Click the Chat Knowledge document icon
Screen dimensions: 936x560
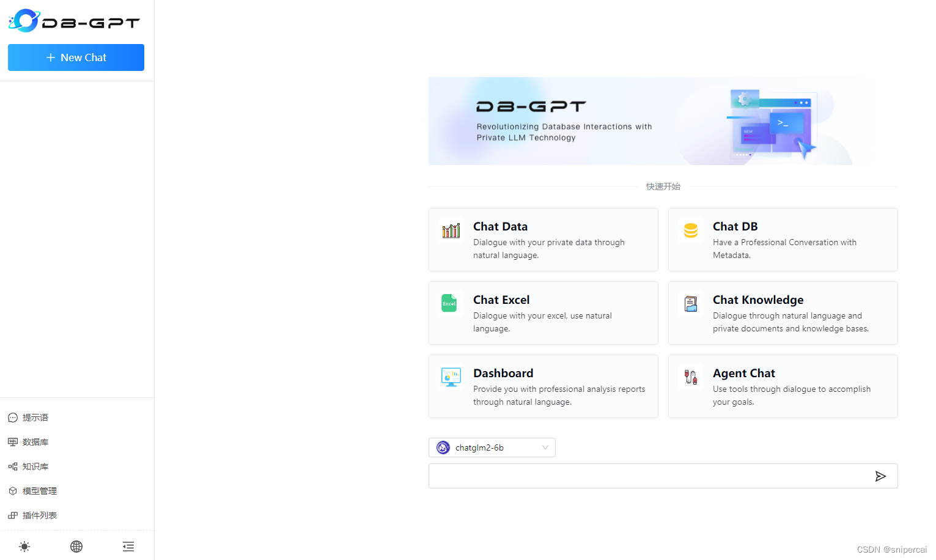(691, 304)
